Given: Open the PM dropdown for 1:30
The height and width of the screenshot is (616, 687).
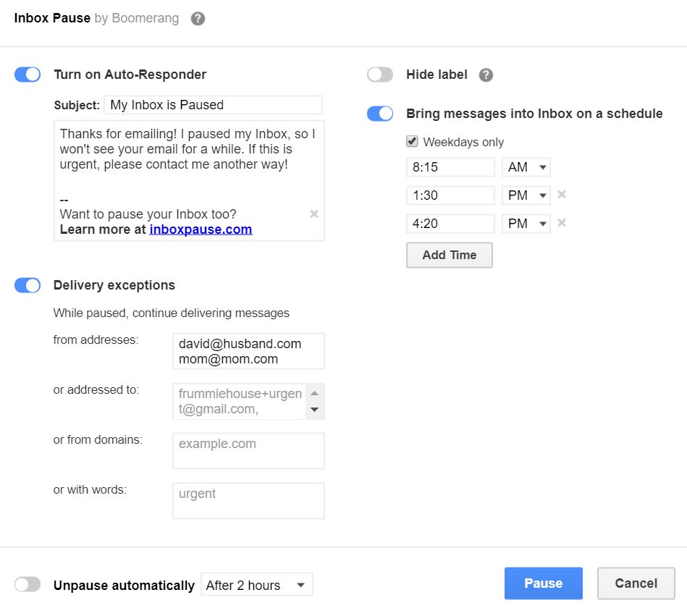Looking at the screenshot, I should (x=526, y=195).
